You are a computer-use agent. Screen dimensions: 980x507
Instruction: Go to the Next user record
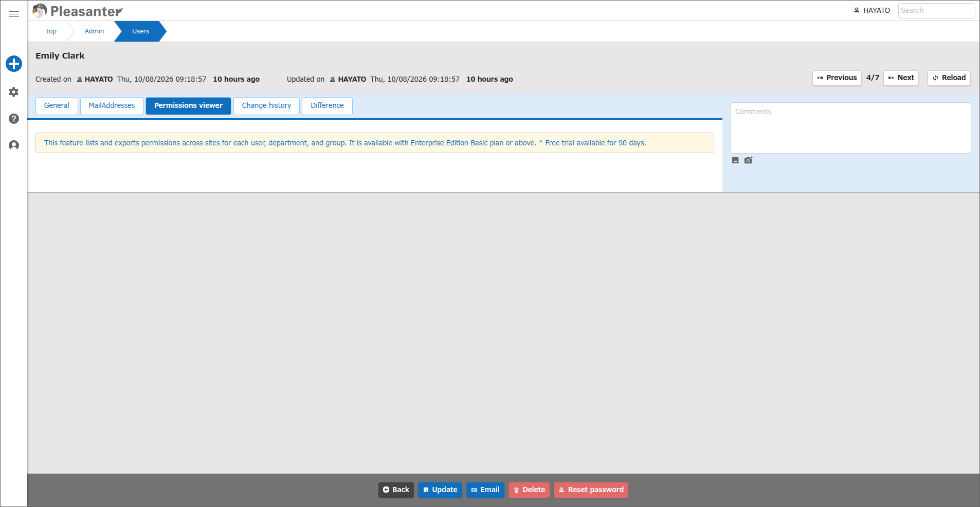901,78
